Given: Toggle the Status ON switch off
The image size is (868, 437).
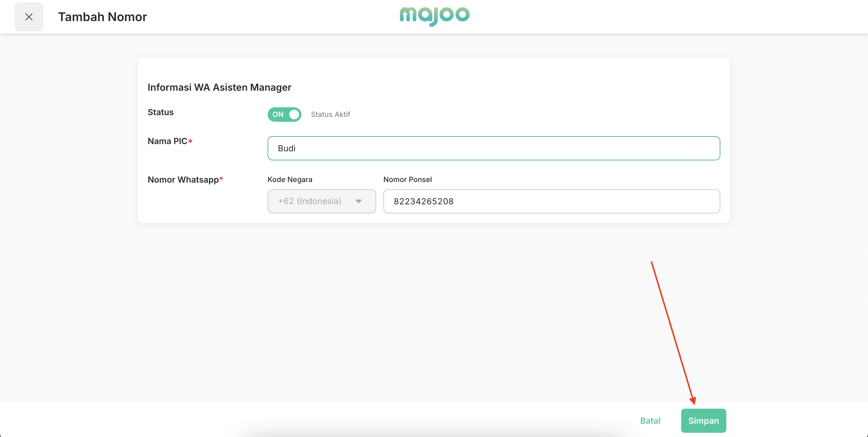Looking at the screenshot, I should (x=284, y=114).
